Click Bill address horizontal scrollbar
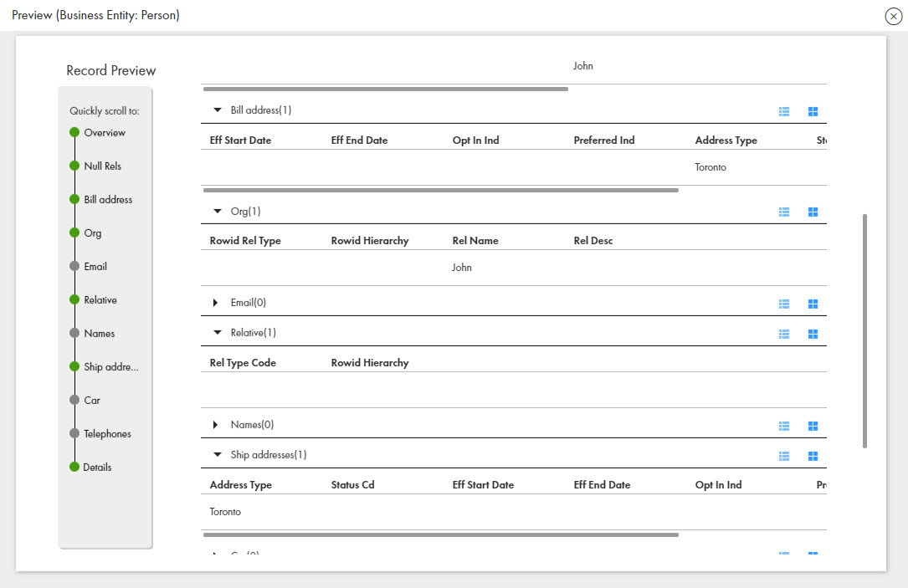The image size is (908, 588). click(441, 190)
